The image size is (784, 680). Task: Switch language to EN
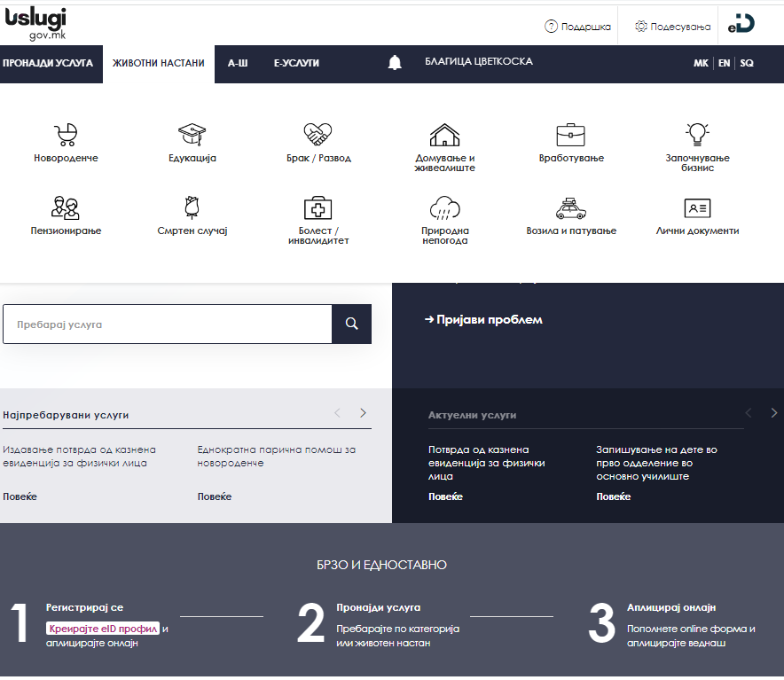click(x=725, y=64)
